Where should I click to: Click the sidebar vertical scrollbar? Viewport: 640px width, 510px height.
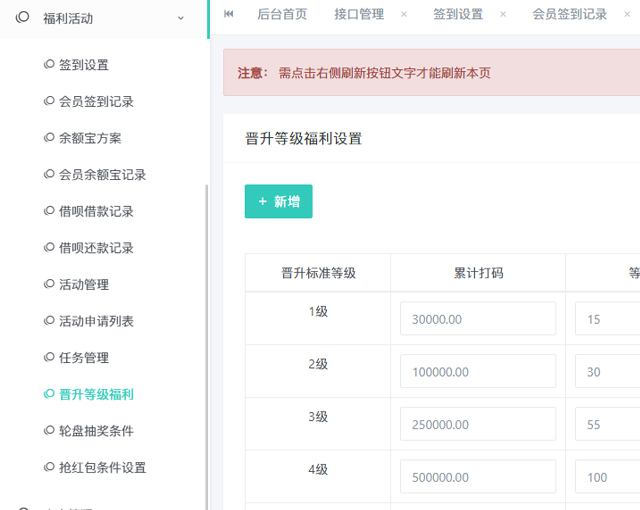[x=206, y=340]
